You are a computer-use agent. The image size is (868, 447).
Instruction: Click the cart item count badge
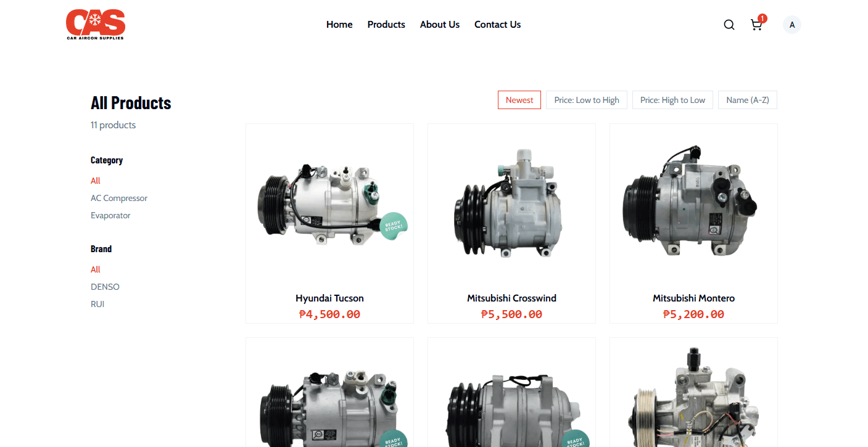pyautogui.click(x=763, y=18)
